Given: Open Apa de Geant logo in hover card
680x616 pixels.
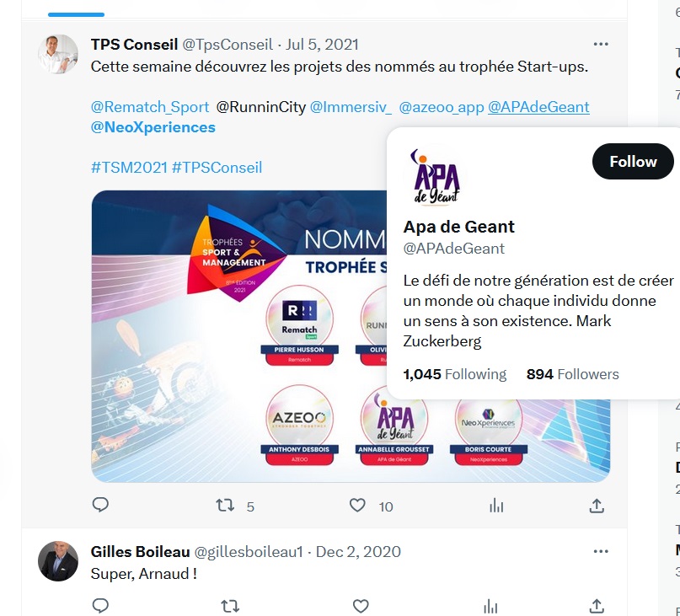Looking at the screenshot, I should click(x=436, y=177).
